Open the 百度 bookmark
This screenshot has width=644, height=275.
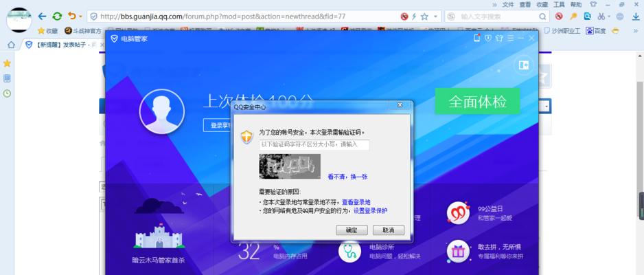pyautogui.click(x=596, y=31)
